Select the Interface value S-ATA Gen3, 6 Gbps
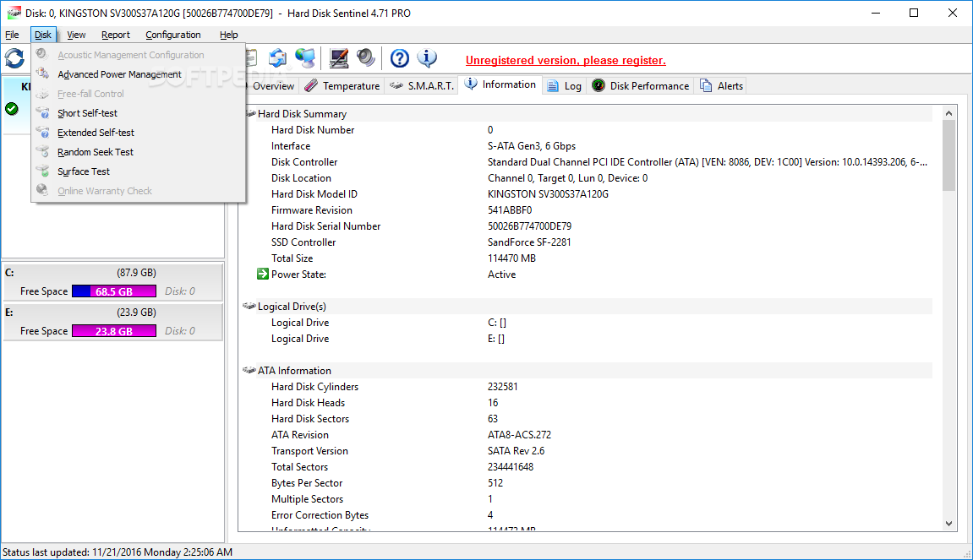 531,146
